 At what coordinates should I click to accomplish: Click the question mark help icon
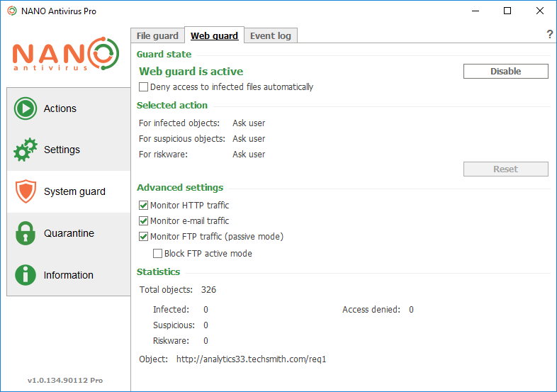(549, 35)
